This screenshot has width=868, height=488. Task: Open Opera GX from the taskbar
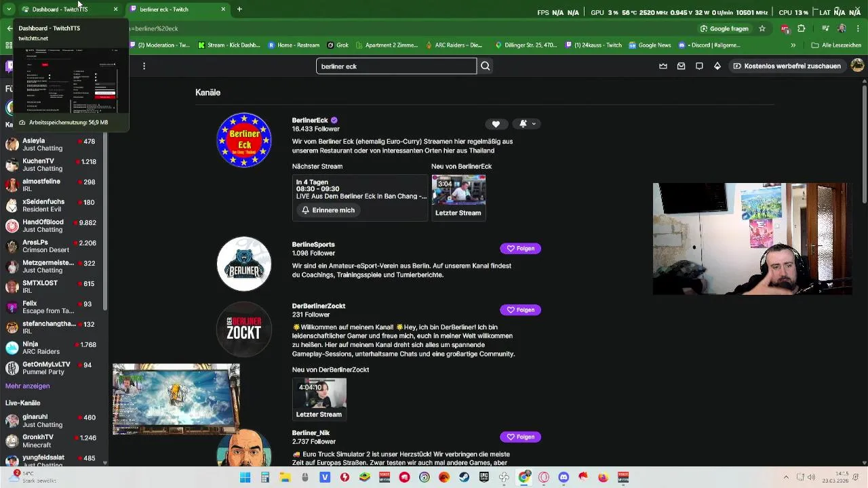coord(543,477)
